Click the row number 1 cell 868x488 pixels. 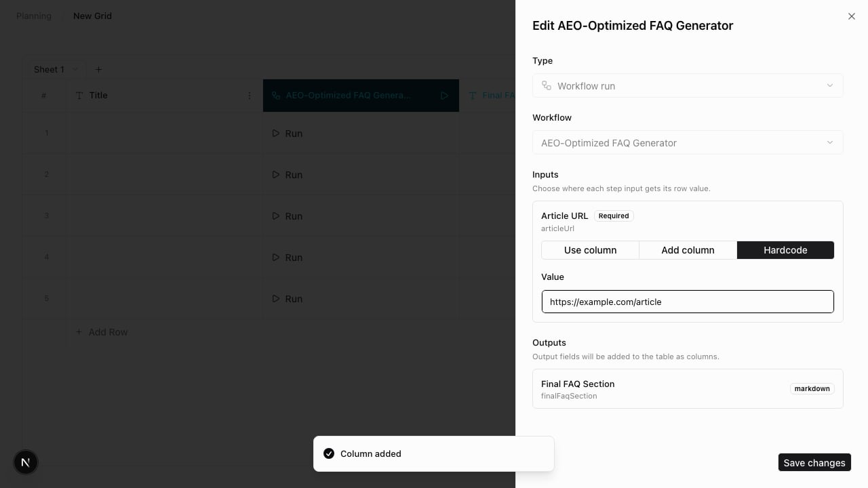(x=46, y=133)
